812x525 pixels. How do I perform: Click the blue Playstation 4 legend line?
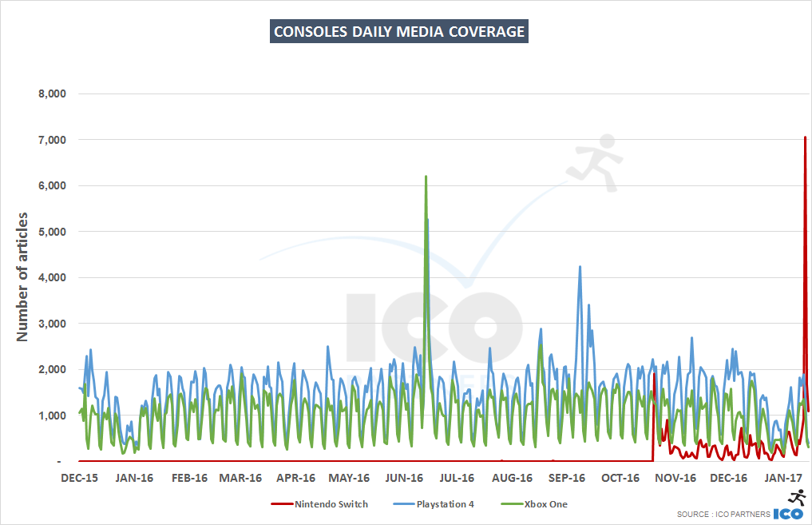point(395,504)
